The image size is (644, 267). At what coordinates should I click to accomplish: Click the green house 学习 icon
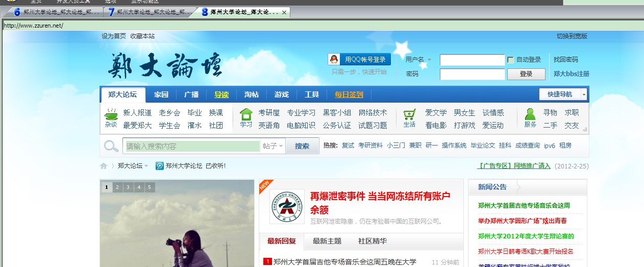point(246,114)
